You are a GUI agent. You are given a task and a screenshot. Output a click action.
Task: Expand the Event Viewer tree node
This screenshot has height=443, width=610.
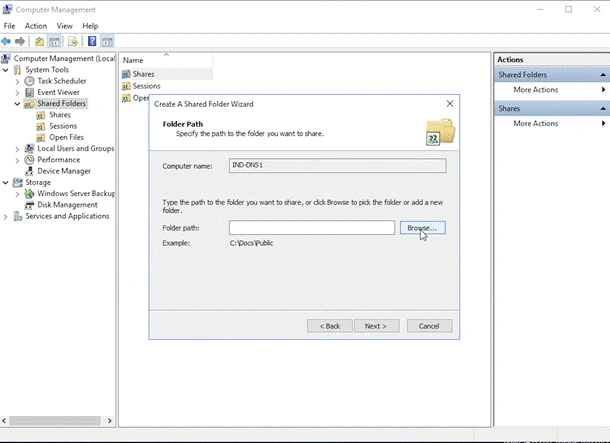17,93
